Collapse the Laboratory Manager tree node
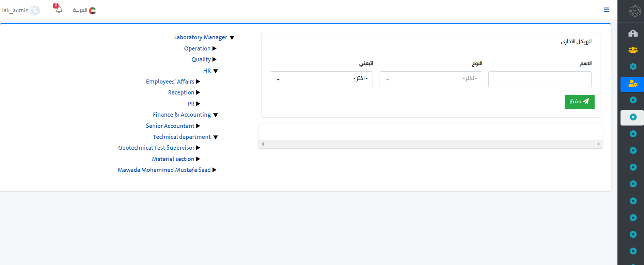 click(x=232, y=38)
